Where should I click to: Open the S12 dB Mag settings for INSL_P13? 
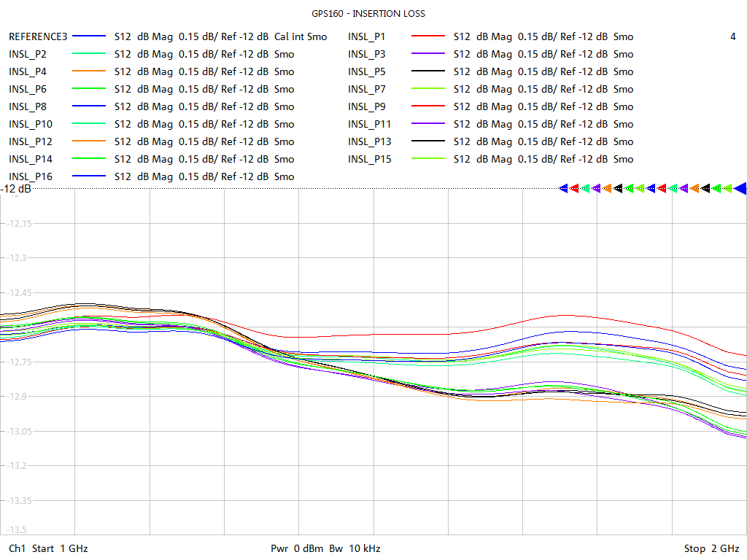pos(543,142)
